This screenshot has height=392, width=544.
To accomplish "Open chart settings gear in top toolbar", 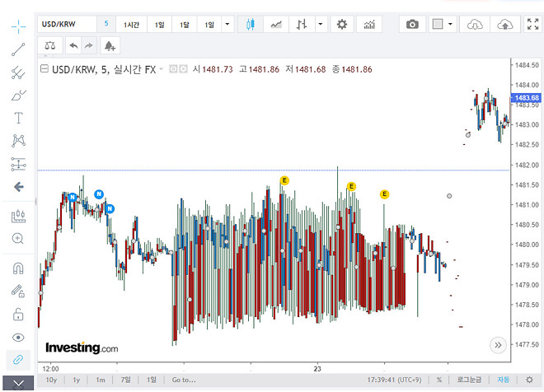I will (x=342, y=25).
